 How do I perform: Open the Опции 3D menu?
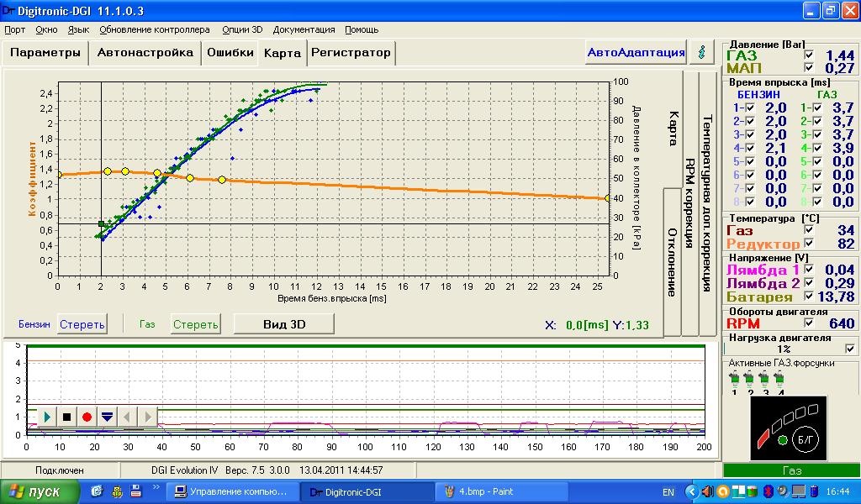pyautogui.click(x=242, y=29)
